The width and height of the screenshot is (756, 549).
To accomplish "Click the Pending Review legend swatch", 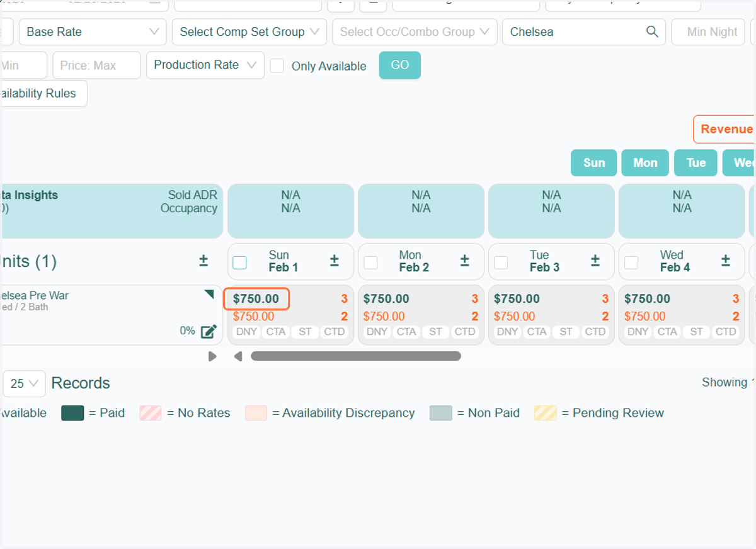I will (545, 413).
